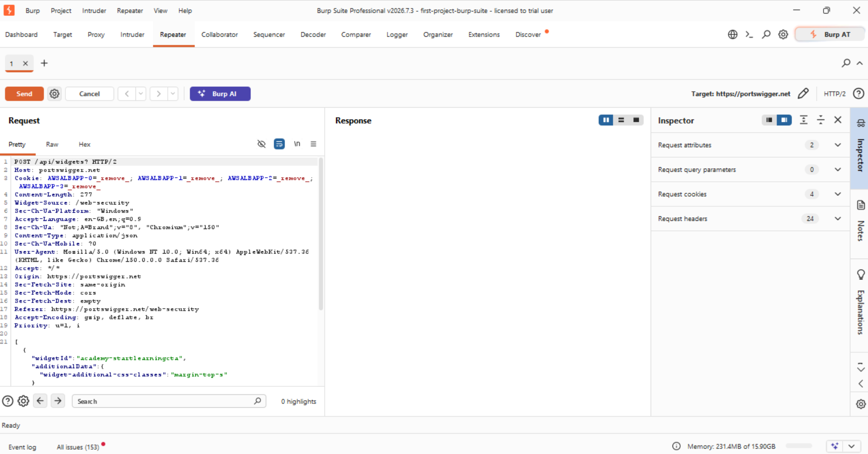Go forward to the next request in history

(159, 94)
